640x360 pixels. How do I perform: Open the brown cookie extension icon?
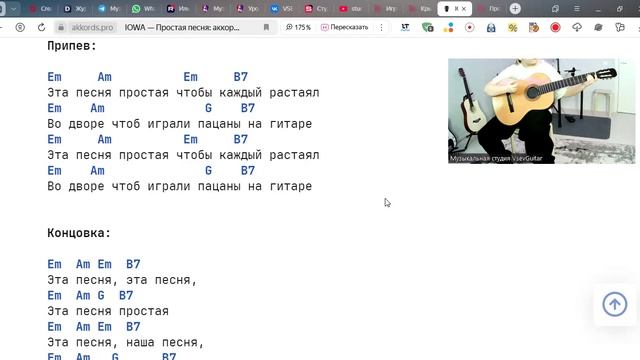click(x=534, y=27)
